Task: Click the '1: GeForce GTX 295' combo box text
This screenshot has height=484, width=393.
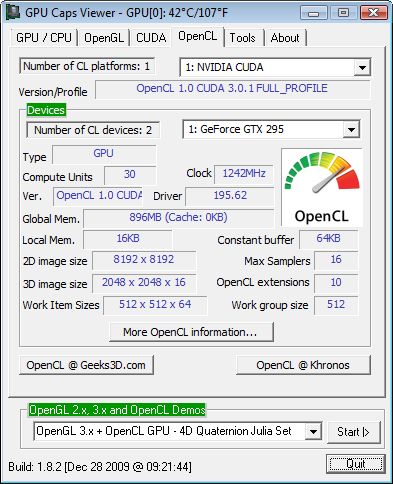Action: click(236, 129)
